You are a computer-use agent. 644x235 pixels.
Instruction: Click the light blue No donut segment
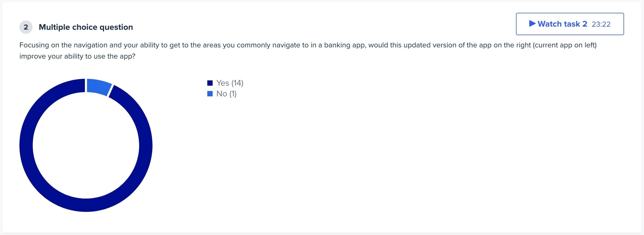point(98,86)
